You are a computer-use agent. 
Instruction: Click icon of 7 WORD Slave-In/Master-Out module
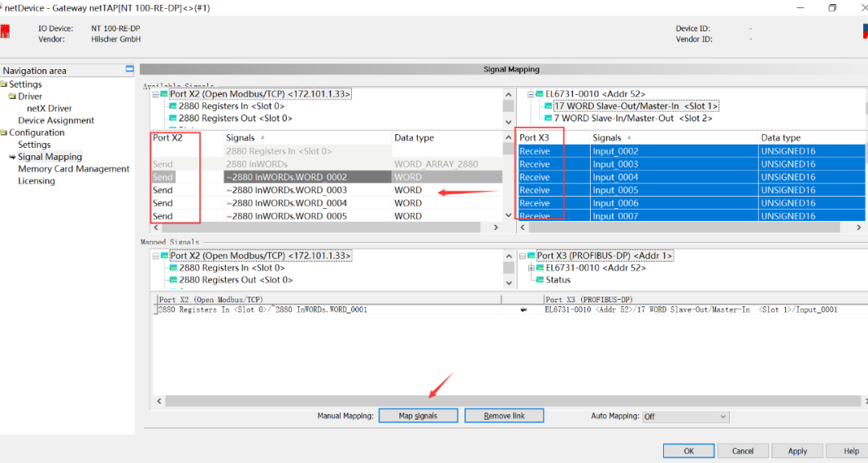coord(548,118)
